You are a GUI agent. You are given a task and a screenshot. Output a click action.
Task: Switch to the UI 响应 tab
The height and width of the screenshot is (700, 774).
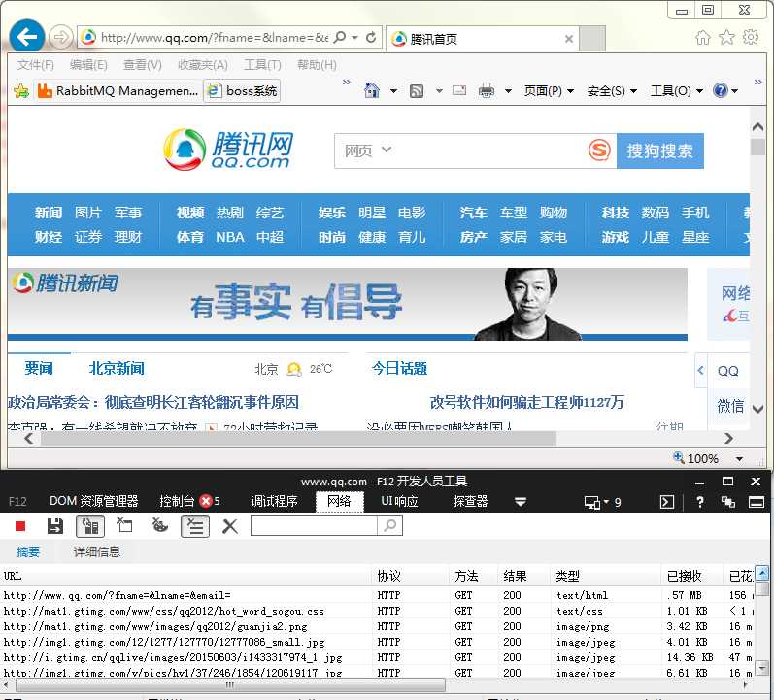pyautogui.click(x=399, y=502)
